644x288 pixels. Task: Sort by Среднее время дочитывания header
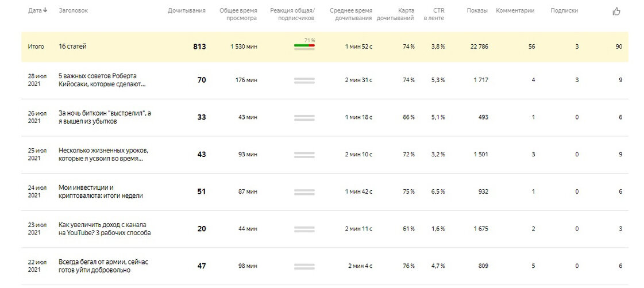pos(351,14)
